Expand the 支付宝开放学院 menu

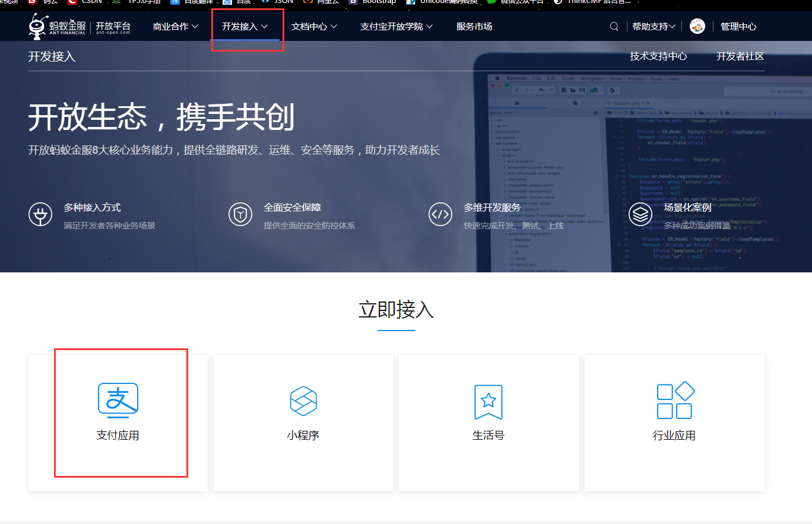[x=397, y=27]
